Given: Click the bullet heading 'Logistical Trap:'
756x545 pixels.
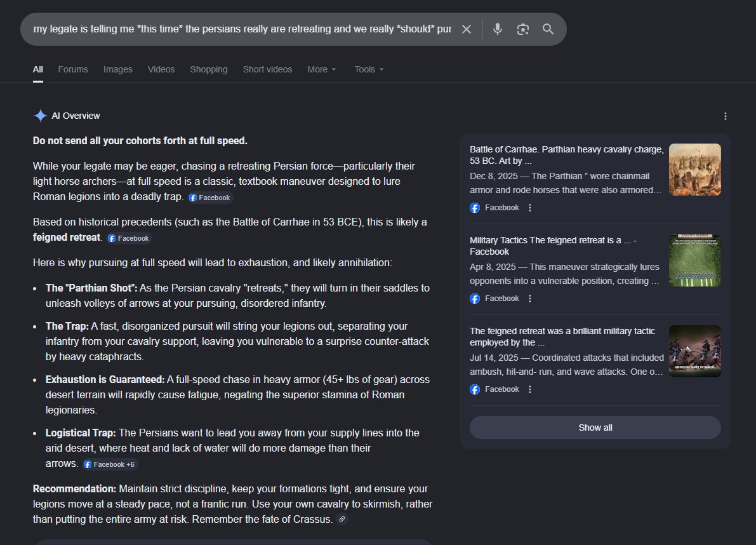Looking at the screenshot, I should click(x=81, y=433).
